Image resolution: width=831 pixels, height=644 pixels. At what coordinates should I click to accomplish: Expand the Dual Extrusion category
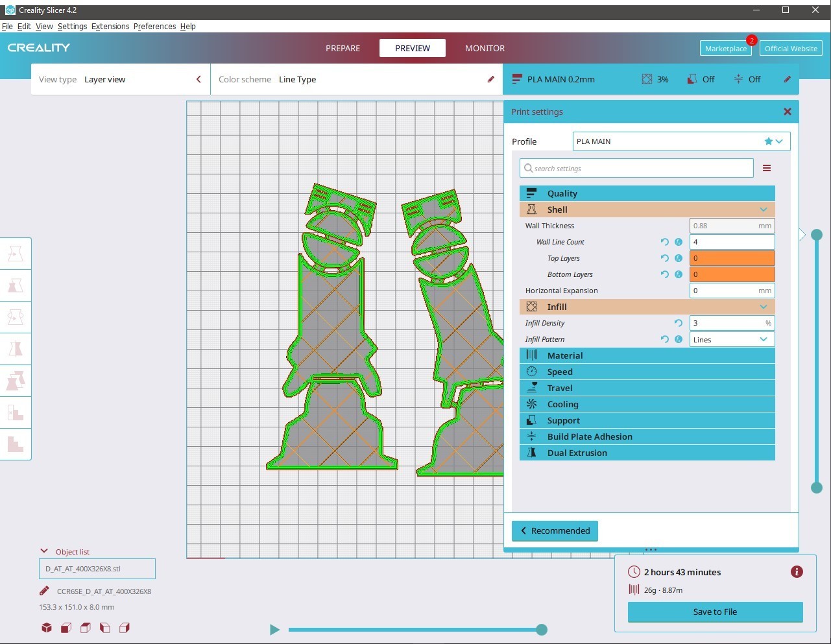tap(647, 453)
